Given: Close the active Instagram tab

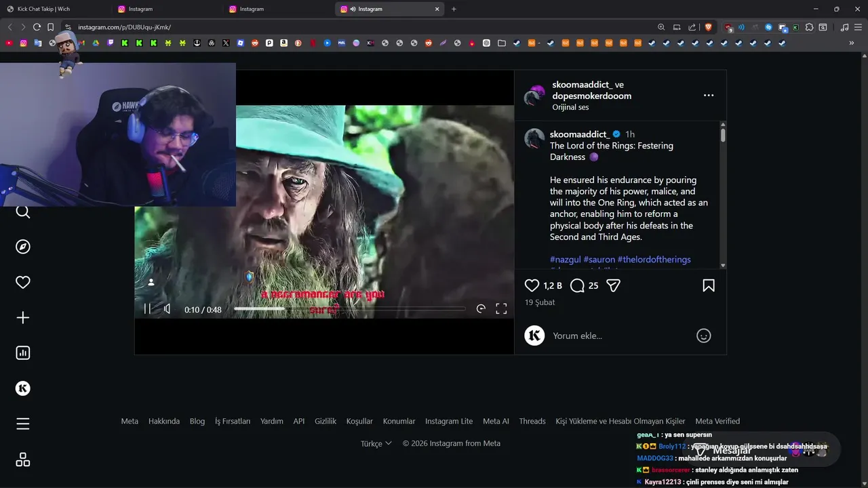Looking at the screenshot, I should click(x=437, y=9).
